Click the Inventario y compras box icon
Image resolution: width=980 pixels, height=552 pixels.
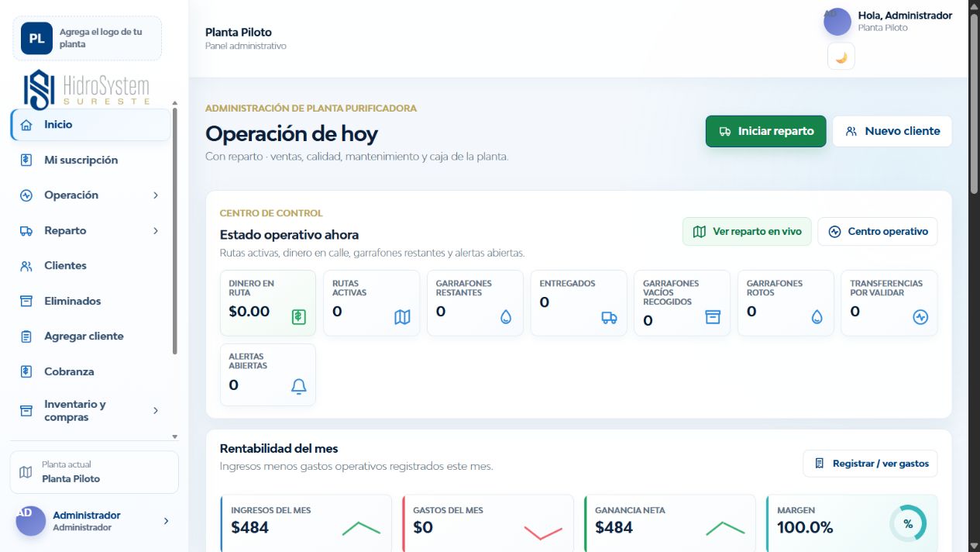[x=26, y=411]
